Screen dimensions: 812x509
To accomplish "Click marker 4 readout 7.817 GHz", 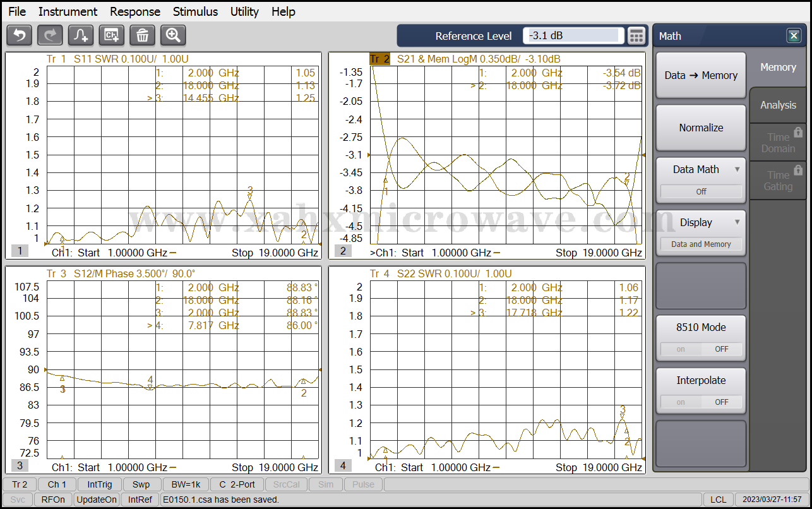I will (213, 325).
